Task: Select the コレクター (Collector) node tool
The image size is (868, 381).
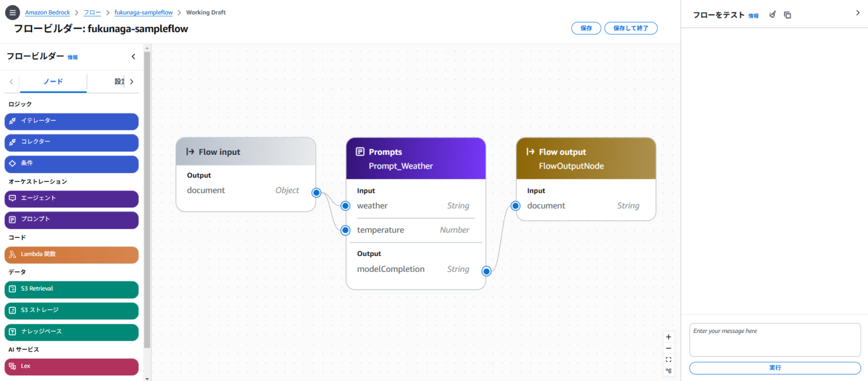Action: click(71, 142)
